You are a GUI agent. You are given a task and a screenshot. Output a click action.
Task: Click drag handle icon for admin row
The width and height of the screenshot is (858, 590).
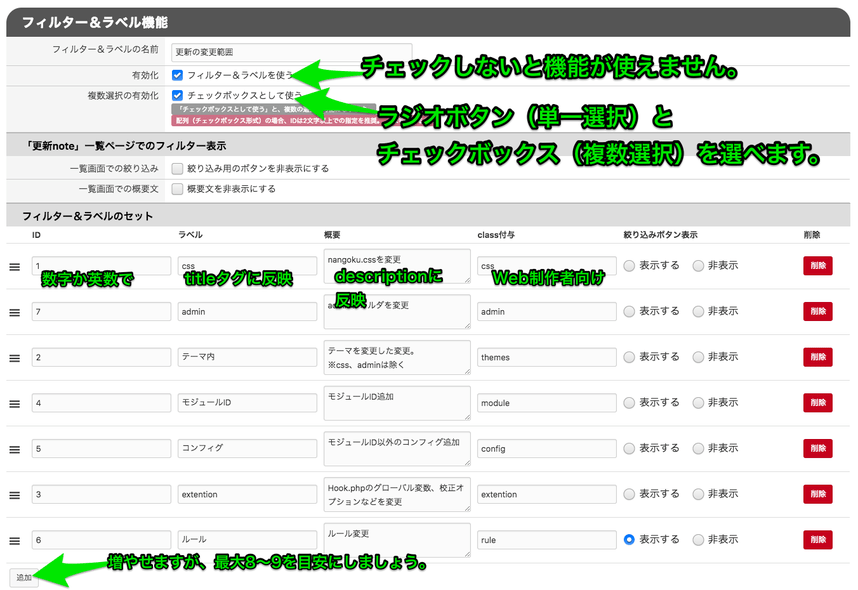click(15, 312)
